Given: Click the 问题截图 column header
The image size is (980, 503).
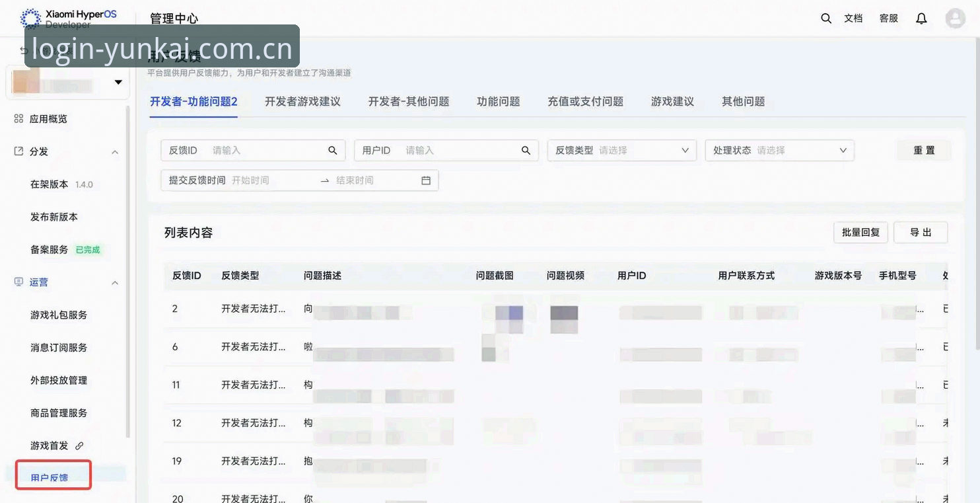Looking at the screenshot, I should pos(495,276).
